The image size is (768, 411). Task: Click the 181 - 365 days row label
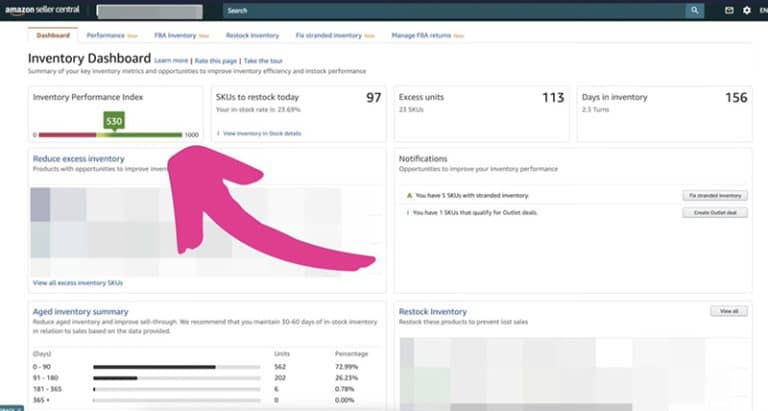[47, 389]
